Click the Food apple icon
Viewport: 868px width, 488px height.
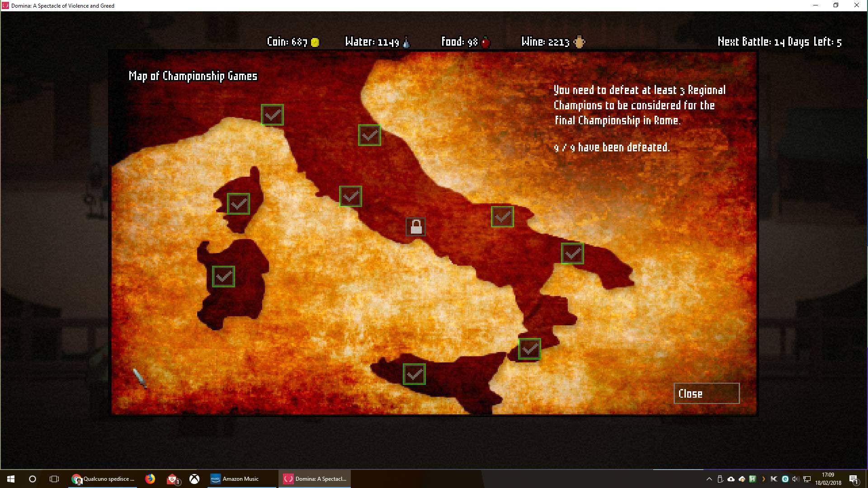(x=486, y=42)
